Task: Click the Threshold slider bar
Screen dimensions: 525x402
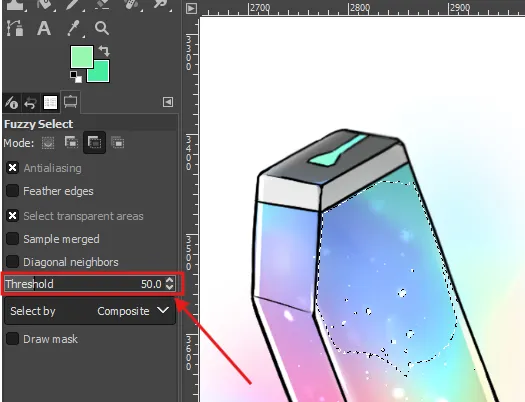Action: click(x=90, y=284)
